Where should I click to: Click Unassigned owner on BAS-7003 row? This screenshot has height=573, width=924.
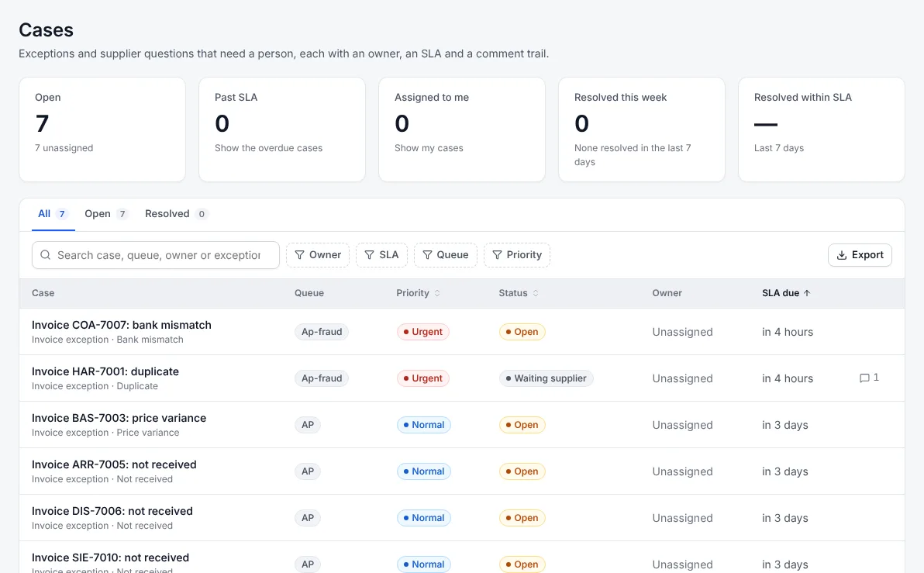(682, 425)
